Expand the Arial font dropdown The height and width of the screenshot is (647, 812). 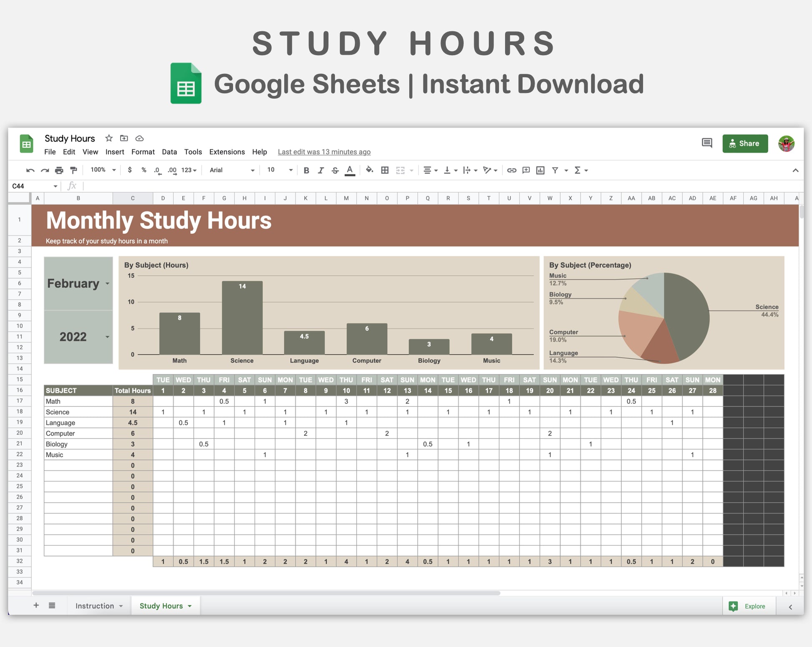coord(252,170)
